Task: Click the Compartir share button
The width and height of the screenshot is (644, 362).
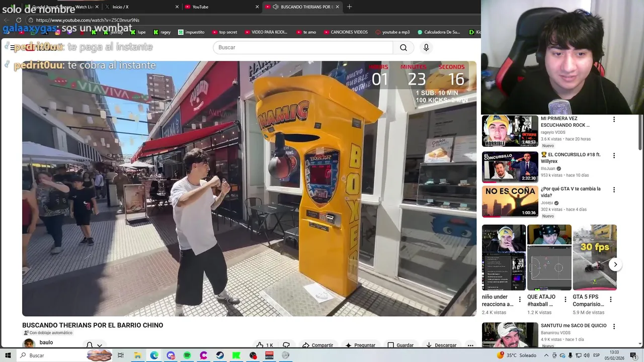Action: click(x=318, y=345)
